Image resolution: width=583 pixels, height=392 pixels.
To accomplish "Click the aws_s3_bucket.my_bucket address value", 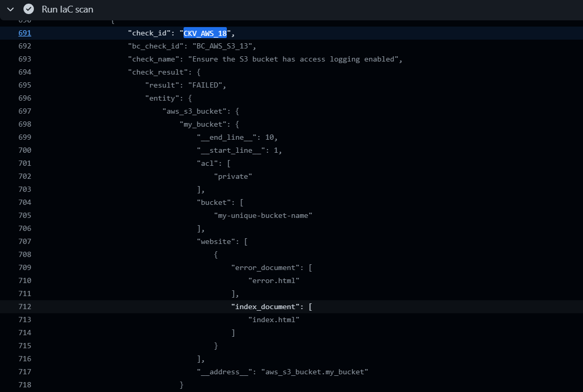I will coord(314,372).
